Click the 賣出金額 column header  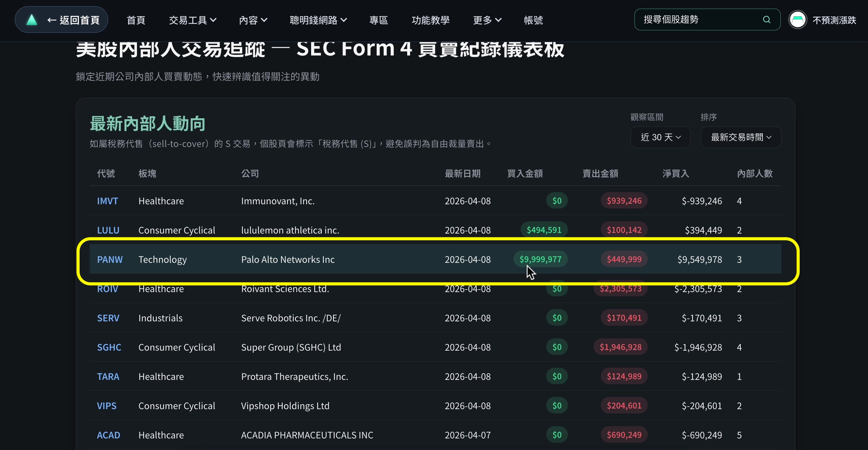600,173
